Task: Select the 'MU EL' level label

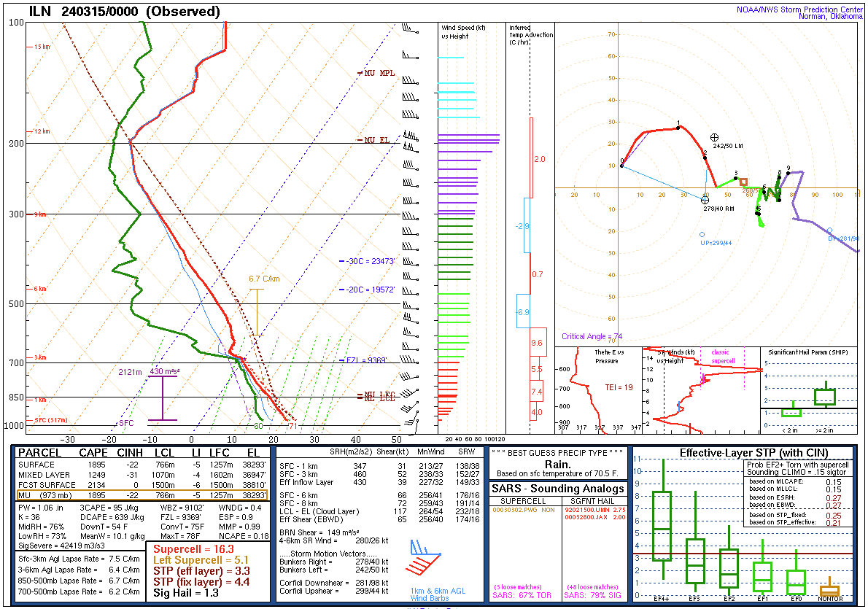Action: click(377, 140)
